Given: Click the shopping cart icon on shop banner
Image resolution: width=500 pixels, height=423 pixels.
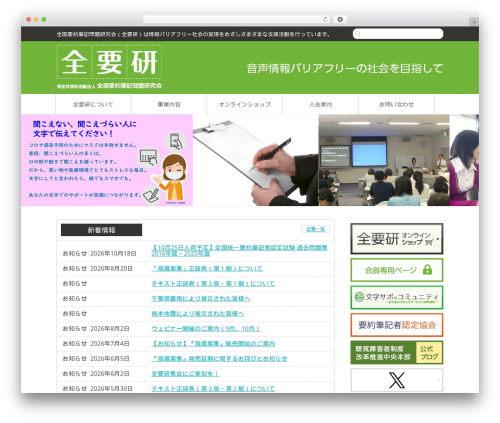Looking at the screenshot, I should pyautogui.click(x=429, y=242).
